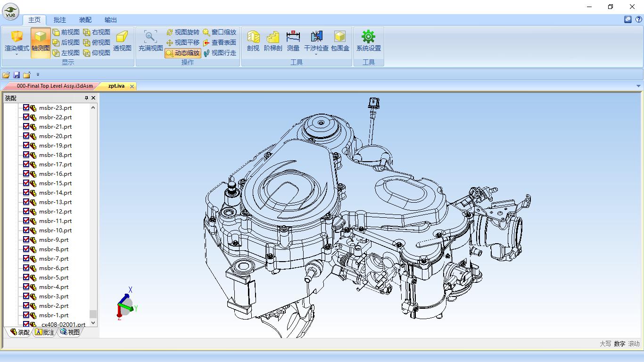Screen dimensions: 644x362
Task: Toggle the 包围盒 bounding box tool
Action: click(x=340, y=41)
